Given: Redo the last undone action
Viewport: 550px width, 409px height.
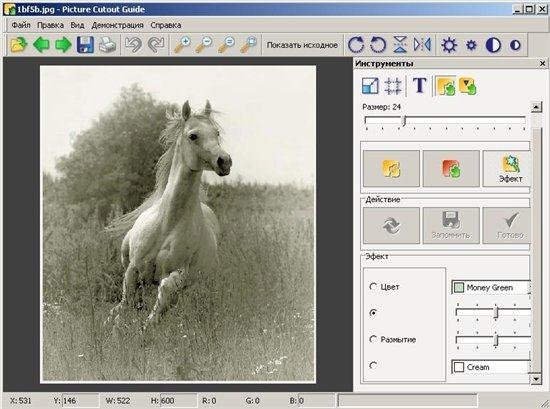Looking at the screenshot, I should pyautogui.click(x=156, y=45).
